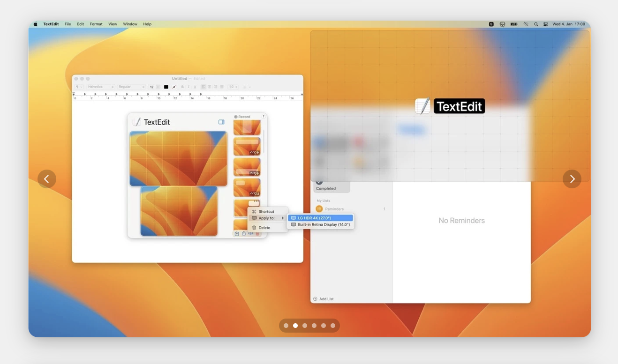Viewport: 618px width, 364px height.
Task: Click the lower large grid layout preview
Action: coord(179,211)
